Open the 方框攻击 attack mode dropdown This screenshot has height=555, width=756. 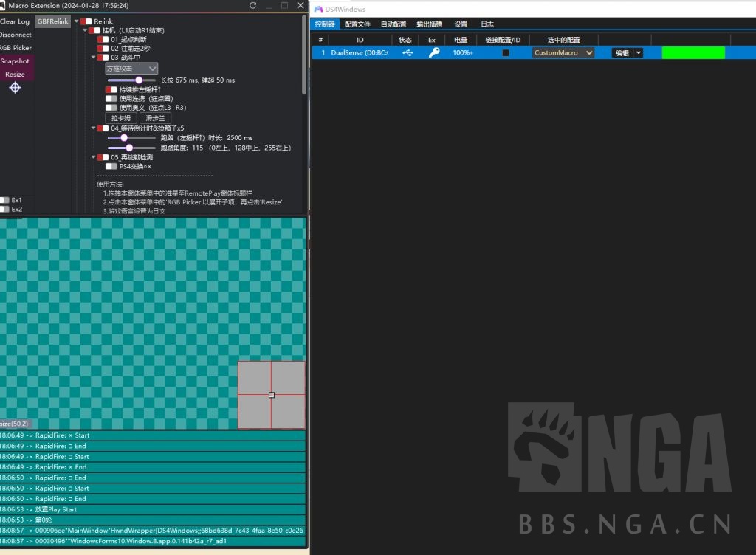[131, 68]
